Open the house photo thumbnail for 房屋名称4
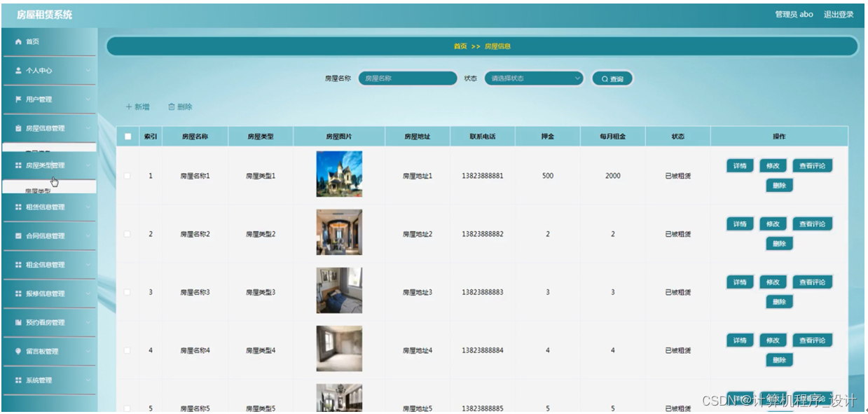The image size is (868, 414). pos(339,348)
